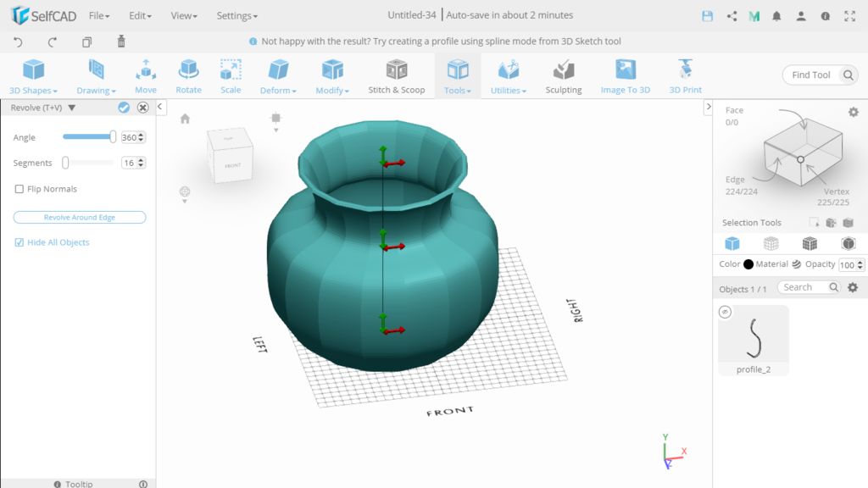Image resolution: width=868 pixels, height=488 pixels.
Task: Click the SelfCAD logo
Action: 44,15
